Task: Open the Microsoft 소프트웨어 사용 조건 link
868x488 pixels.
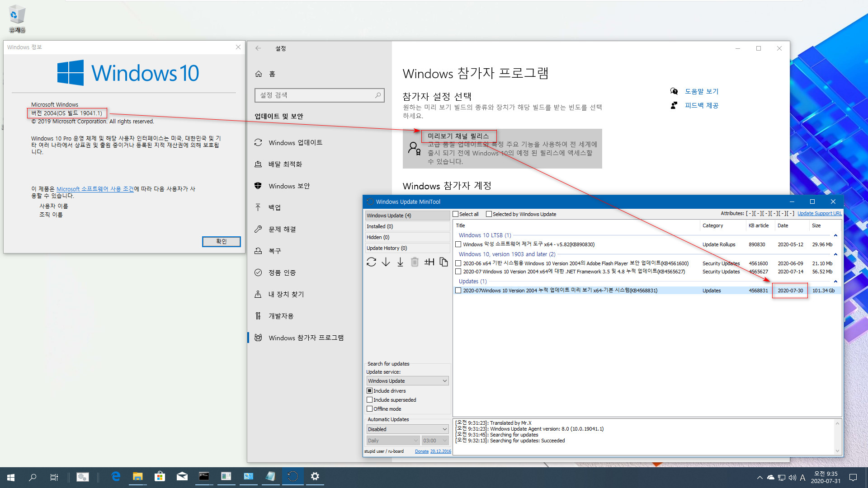Action: [95, 189]
